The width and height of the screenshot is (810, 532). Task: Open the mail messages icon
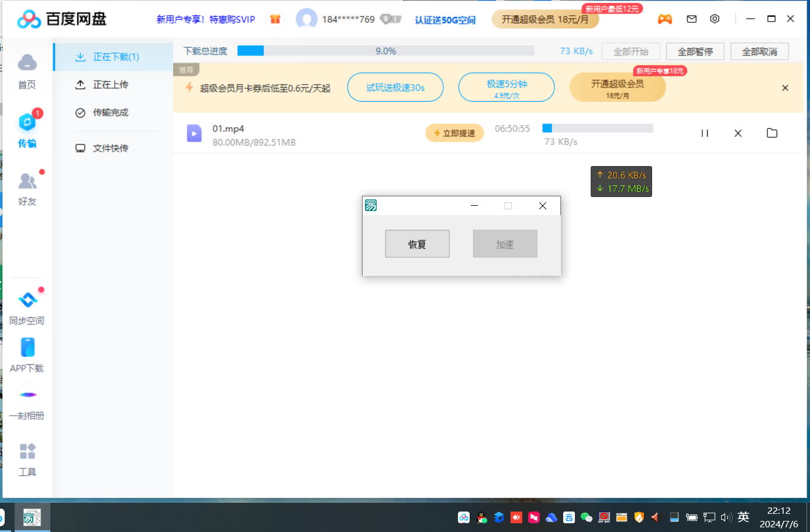tap(691, 19)
